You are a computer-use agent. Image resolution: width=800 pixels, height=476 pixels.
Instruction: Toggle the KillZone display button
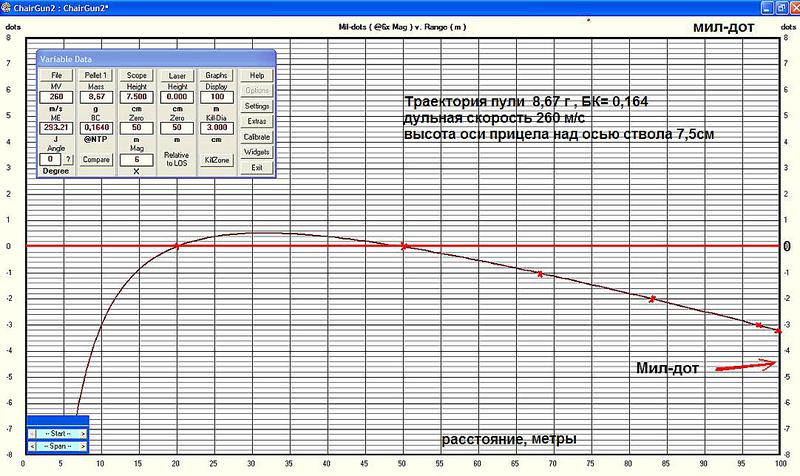216,158
